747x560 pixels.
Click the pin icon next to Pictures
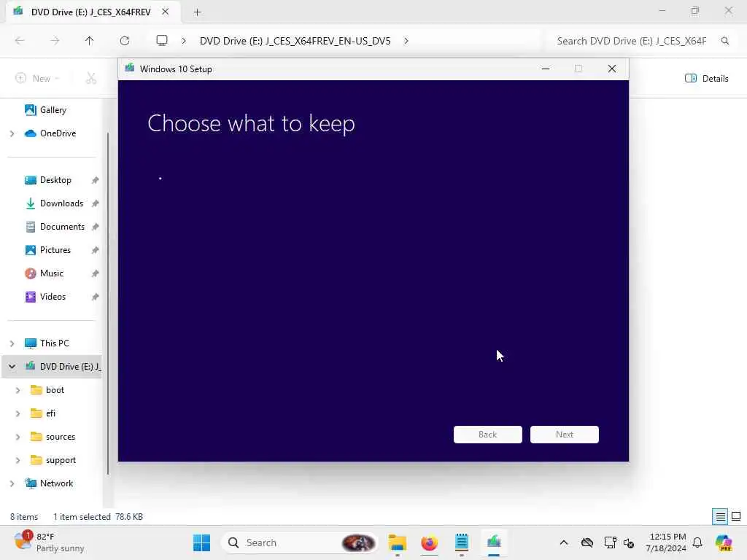click(x=96, y=250)
